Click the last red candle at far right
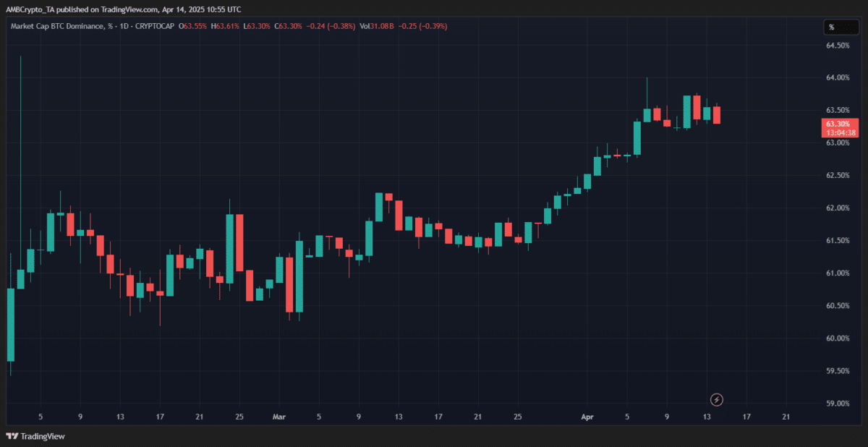868x447 pixels. pyautogui.click(x=716, y=115)
